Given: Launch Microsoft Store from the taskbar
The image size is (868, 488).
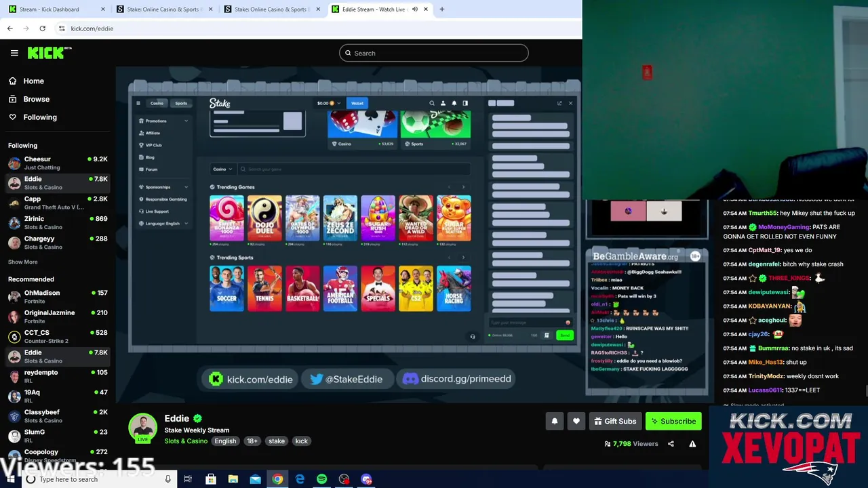Looking at the screenshot, I should (x=210, y=479).
